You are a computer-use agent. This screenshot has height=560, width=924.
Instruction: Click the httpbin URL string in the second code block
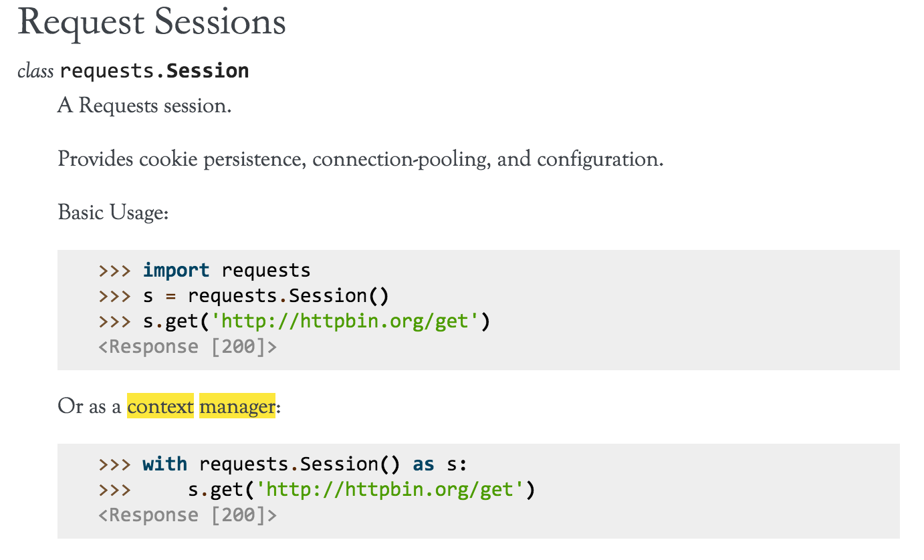(389, 490)
